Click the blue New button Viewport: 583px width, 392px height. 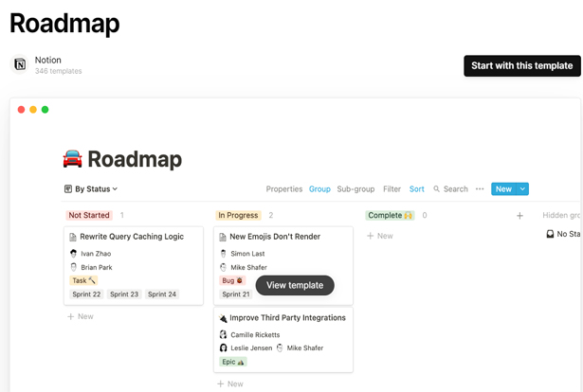pos(503,189)
